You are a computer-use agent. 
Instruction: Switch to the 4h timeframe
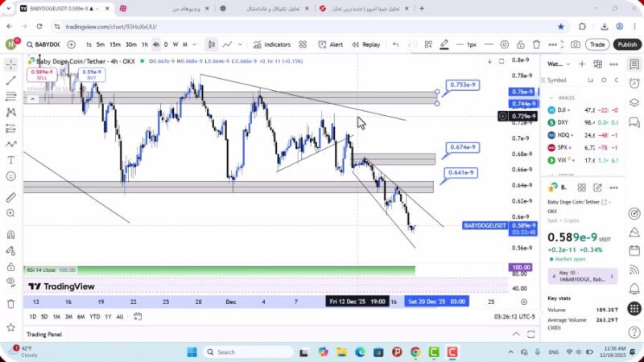coord(155,44)
